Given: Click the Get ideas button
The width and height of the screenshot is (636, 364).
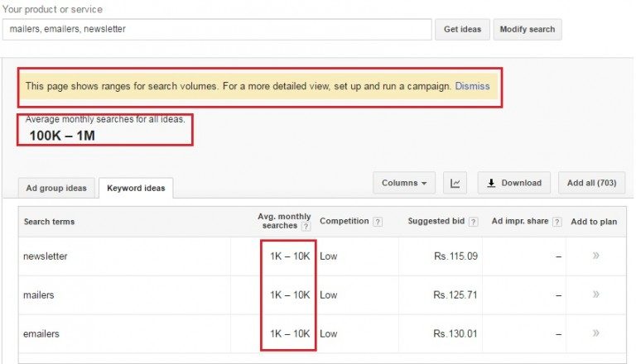Looking at the screenshot, I should pyautogui.click(x=462, y=29).
